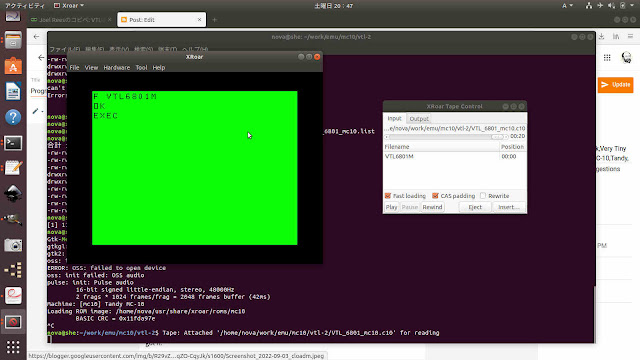This screenshot has width=640, height=360.
Task: Close the Post: Edit browser tab
Action: pos(199,20)
